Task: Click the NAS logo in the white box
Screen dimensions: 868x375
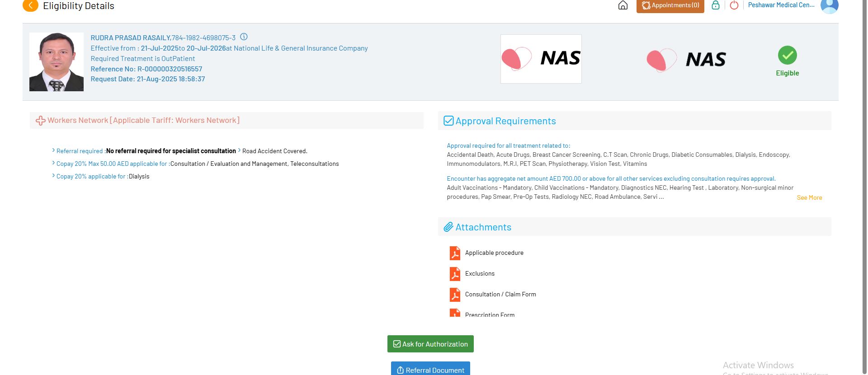Action: pyautogui.click(x=541, y=59)
